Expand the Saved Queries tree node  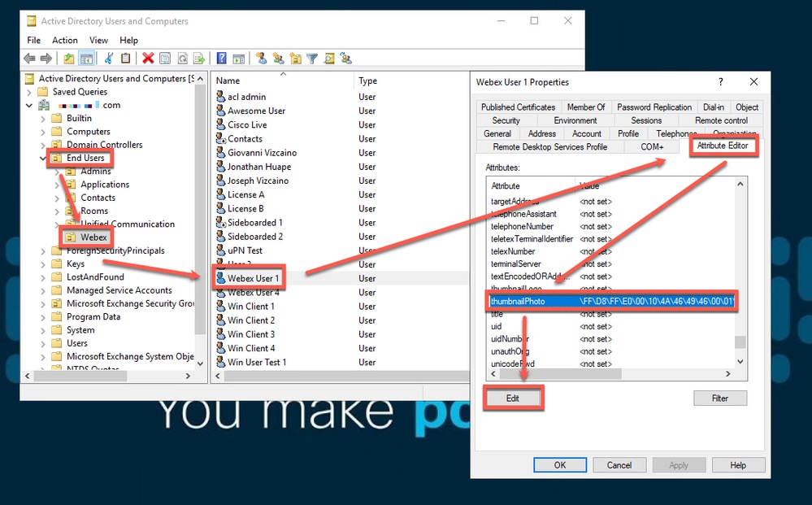29,92
